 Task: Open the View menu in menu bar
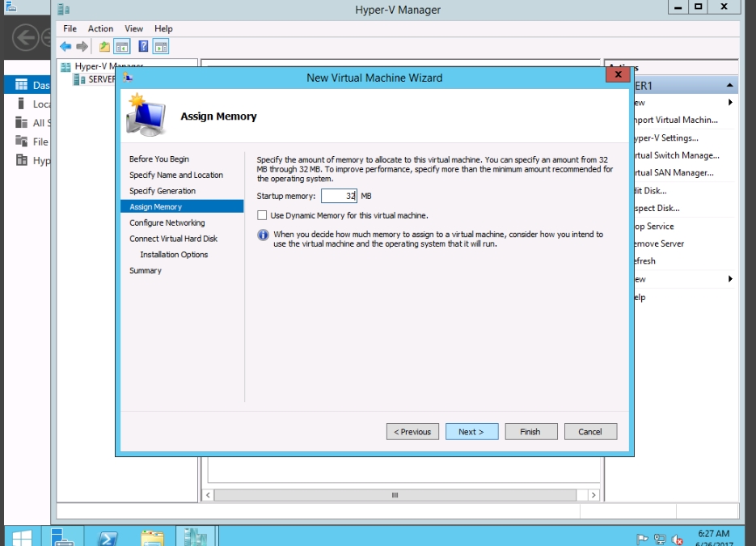(x=133, y=28)
